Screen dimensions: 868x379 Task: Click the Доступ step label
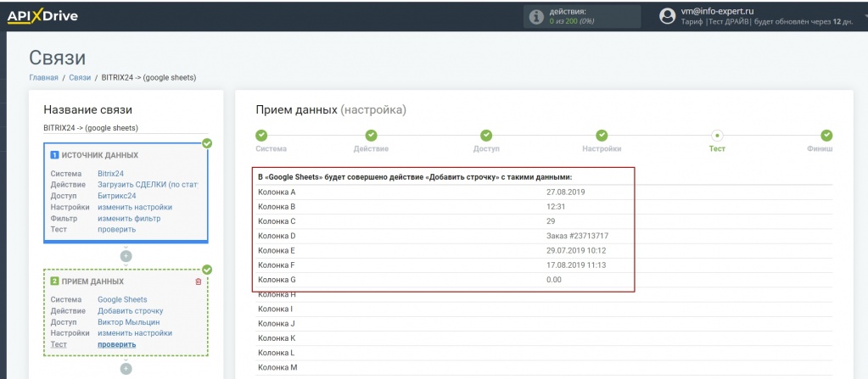tap(486, 149)
